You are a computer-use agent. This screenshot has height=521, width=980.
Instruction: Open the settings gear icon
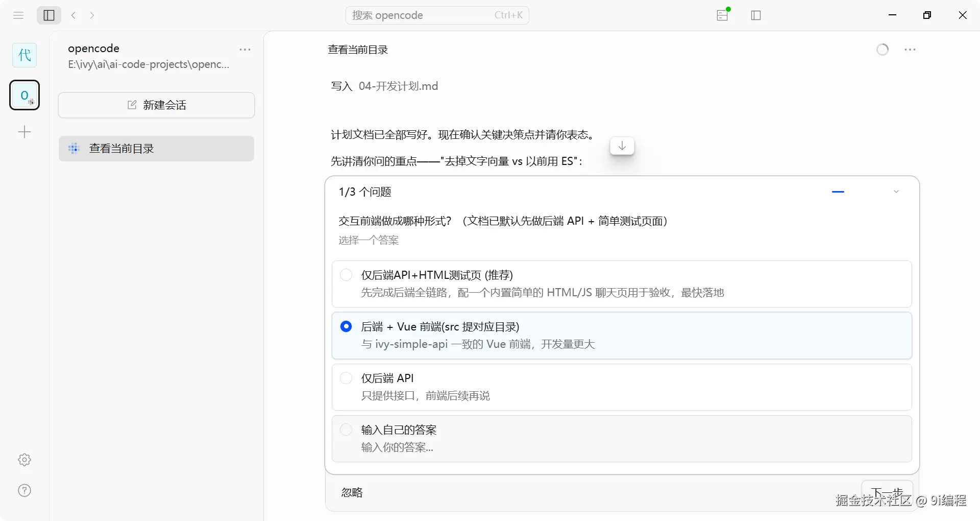24,460
